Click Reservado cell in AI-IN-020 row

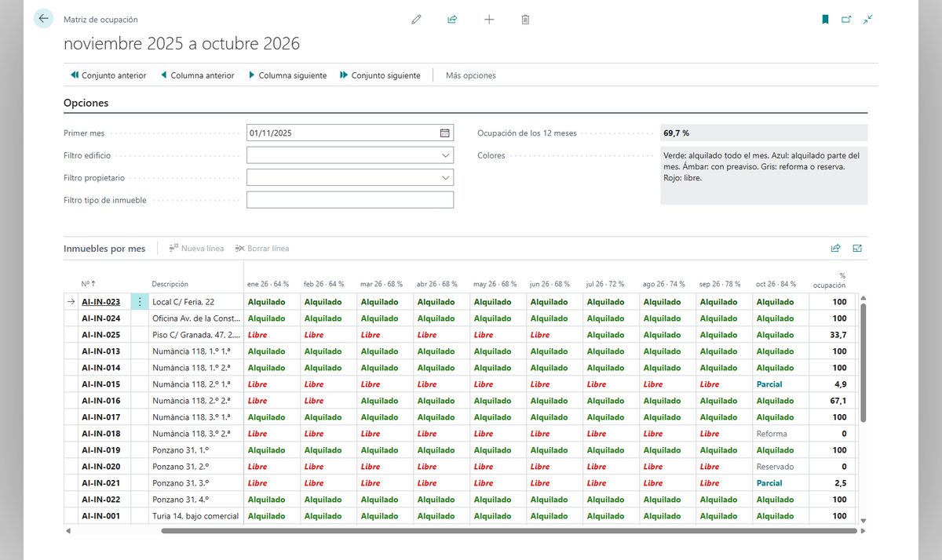point(776,467)
